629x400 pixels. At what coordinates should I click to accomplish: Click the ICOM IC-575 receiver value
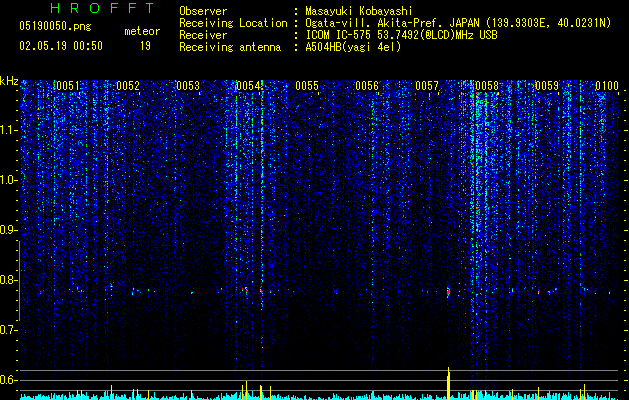(x=401, y=35)
